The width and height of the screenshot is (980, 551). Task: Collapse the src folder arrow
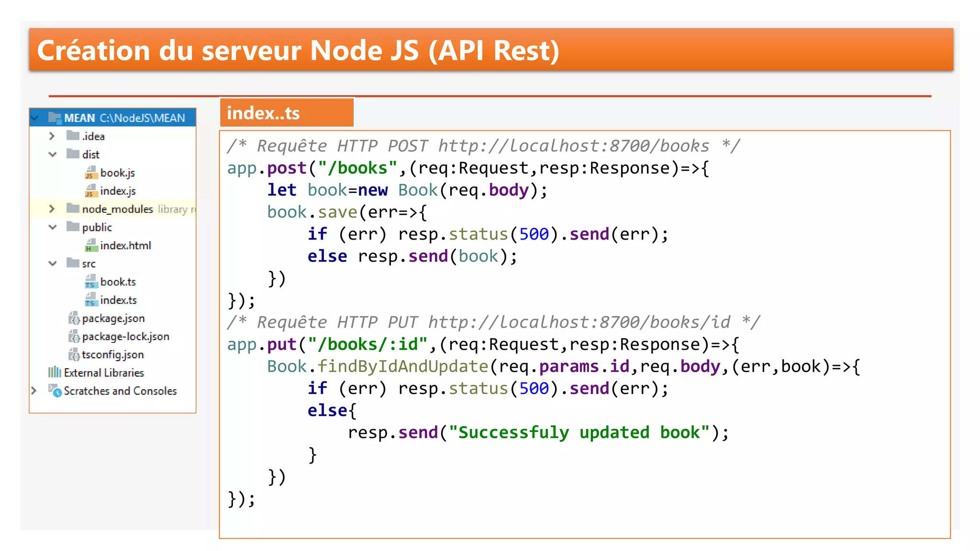[52, 264]
